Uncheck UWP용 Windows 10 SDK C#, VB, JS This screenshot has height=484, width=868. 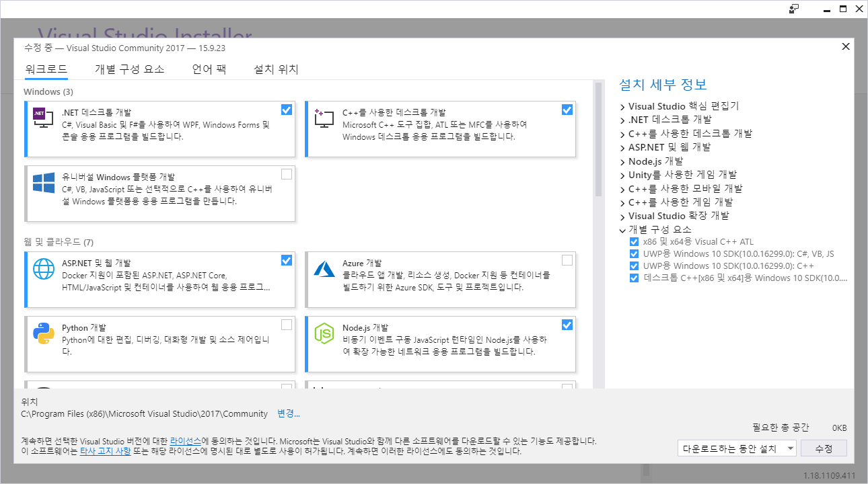(x=634, y=254)
